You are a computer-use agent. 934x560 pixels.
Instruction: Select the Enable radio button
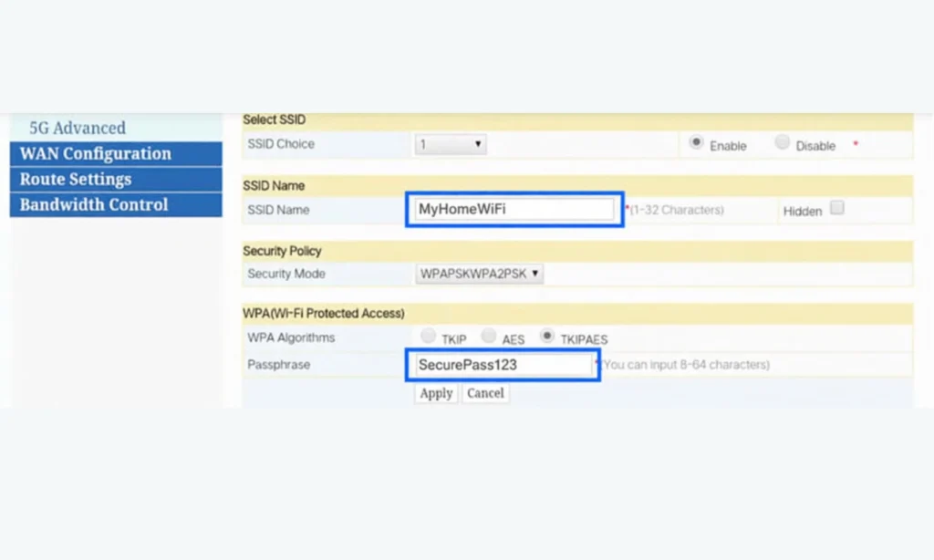pos(697,143)
